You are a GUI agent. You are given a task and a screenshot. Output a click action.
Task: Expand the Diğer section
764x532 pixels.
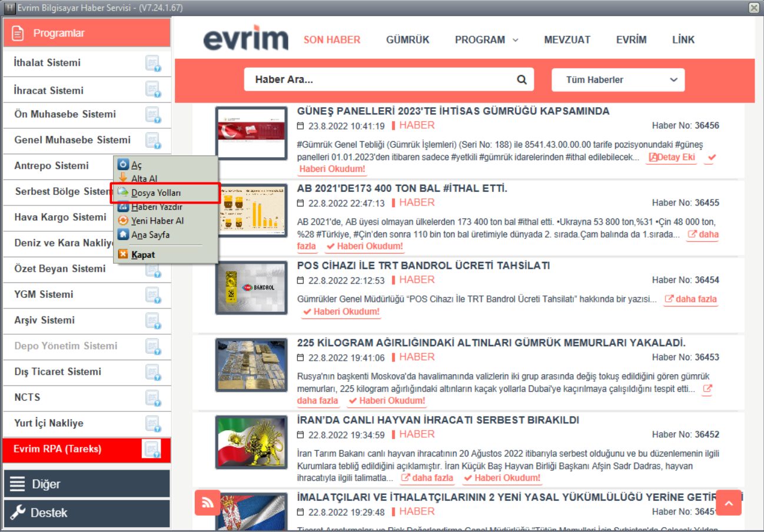pos(87,484)
